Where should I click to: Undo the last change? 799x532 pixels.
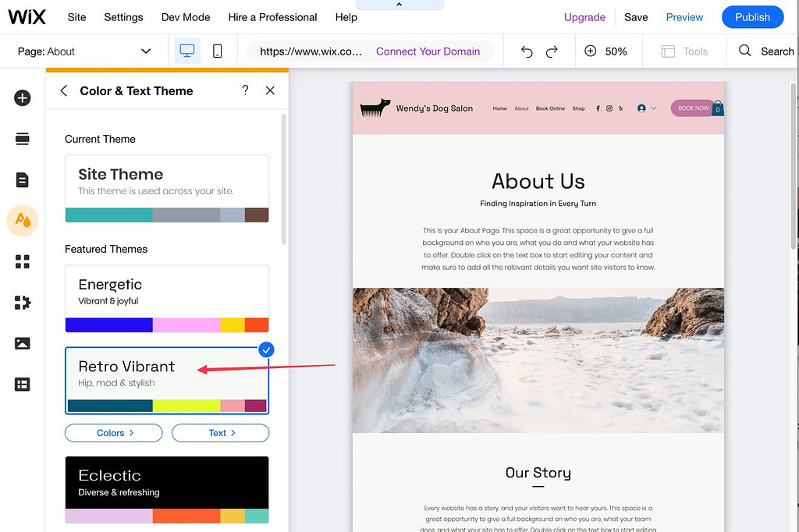(x=526, y=51)
